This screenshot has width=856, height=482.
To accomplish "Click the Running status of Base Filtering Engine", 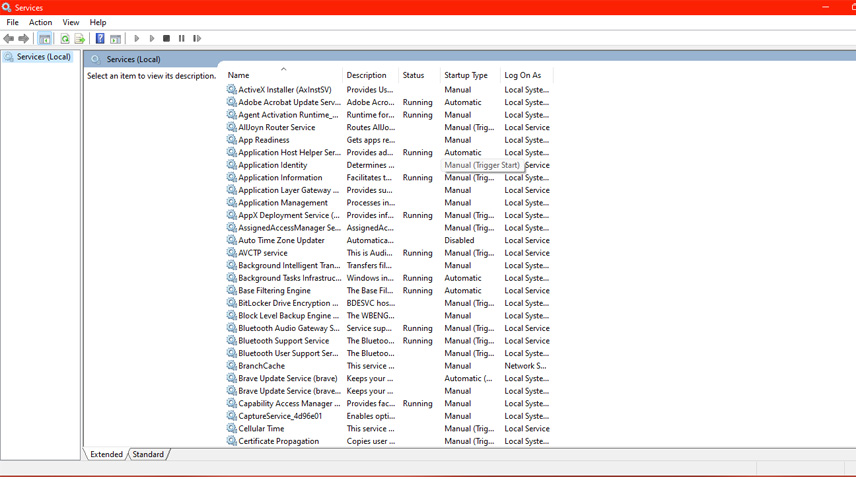I will pyautogui.click(x=418, y=290).
